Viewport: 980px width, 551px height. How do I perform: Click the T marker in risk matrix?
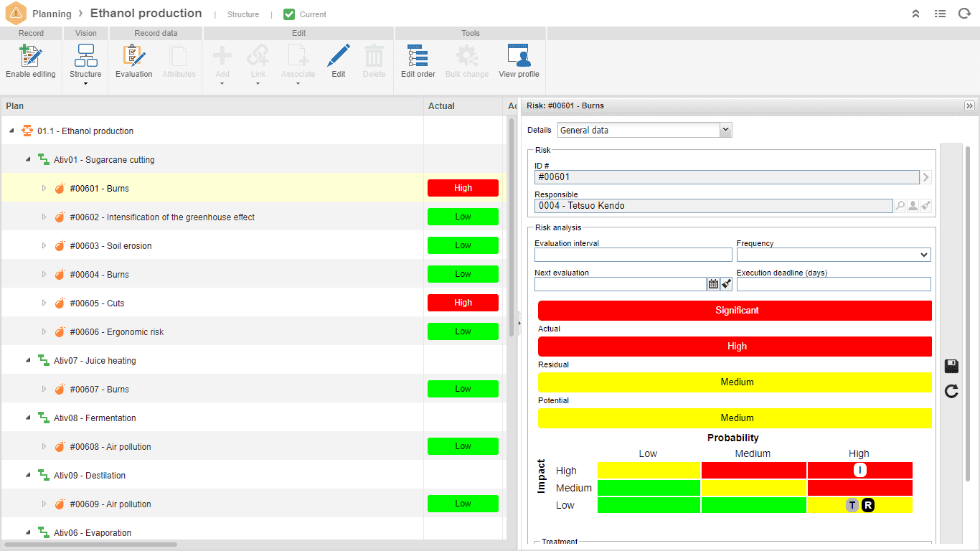852,505
